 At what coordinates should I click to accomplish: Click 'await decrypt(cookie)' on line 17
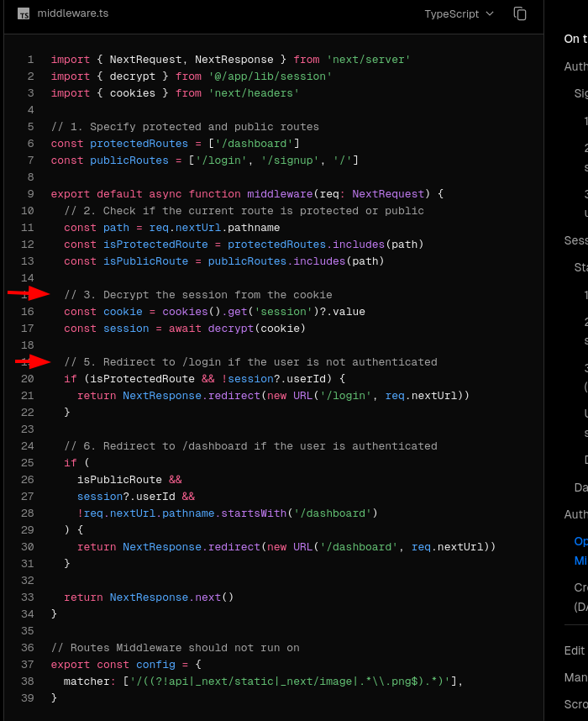tap(237, 329)
